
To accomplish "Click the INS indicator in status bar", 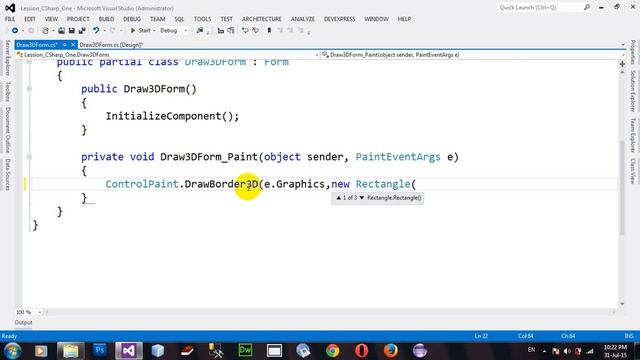I will coord(629,336).
